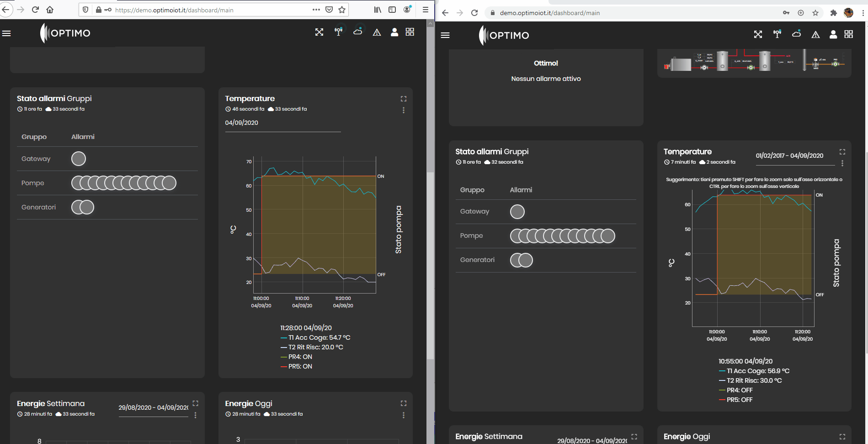Open dashboards grid icon in left header
This screenshot has width=868, height=444.
(410, 32)
